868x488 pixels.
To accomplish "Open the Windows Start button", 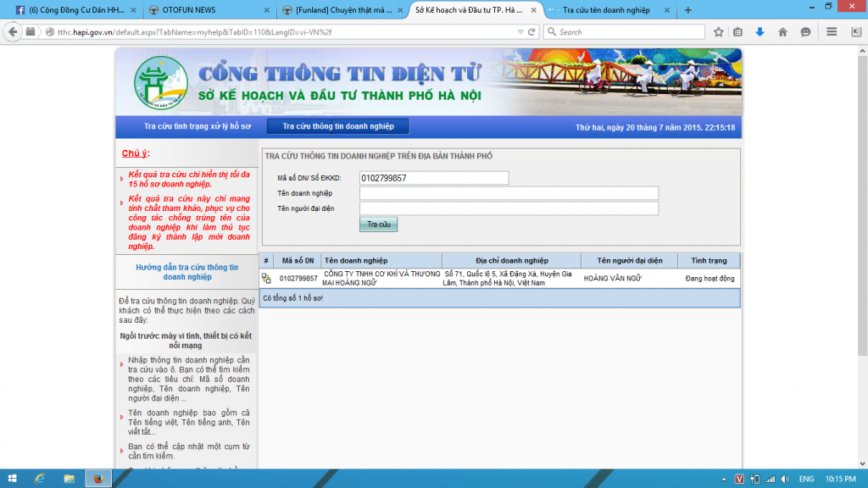I will pyautogui.click(x=12, y=479).
